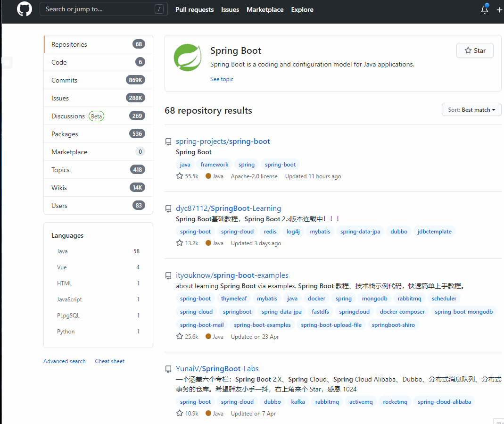Select the Commits results filter
Image resolution: width=504 pixels, height=424 pixels.
pos(99,80)
